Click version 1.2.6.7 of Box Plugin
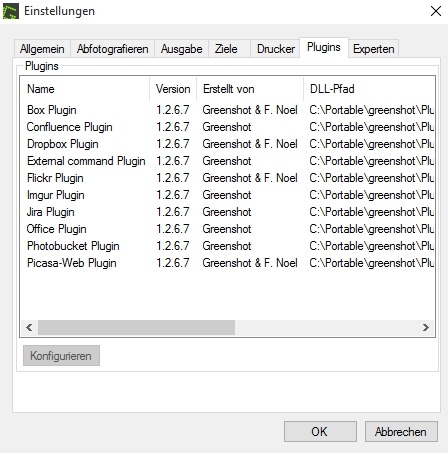The height and width of the screenshot is (453, 448). [x=173, y=110]
